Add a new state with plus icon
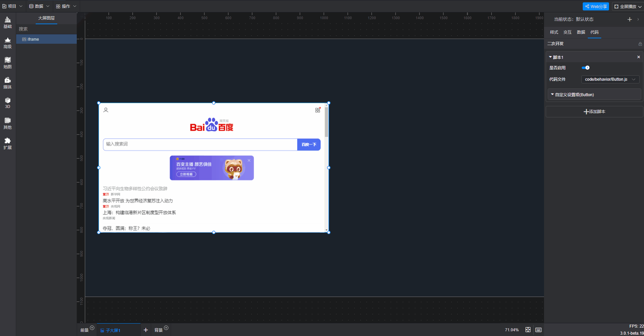644x336 pixels. click(x=630, y=19)
